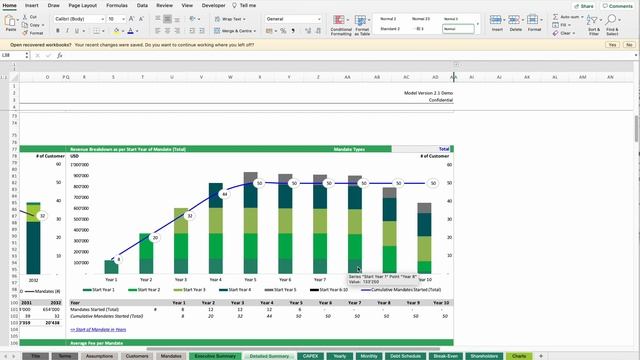Apply comma style format
Screen dimensions: 640x360
(x=293, y=31)
